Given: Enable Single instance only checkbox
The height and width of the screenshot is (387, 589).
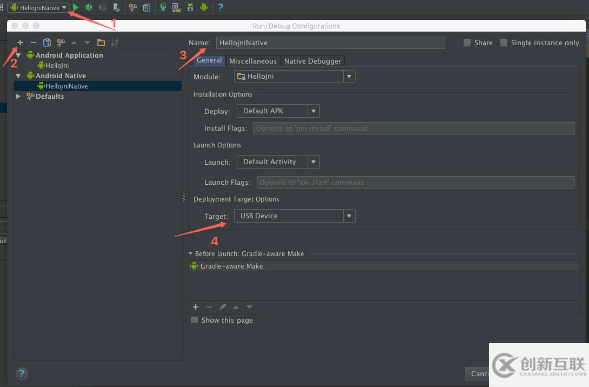Looking at the screenshot, I should [x=504, y=43].
